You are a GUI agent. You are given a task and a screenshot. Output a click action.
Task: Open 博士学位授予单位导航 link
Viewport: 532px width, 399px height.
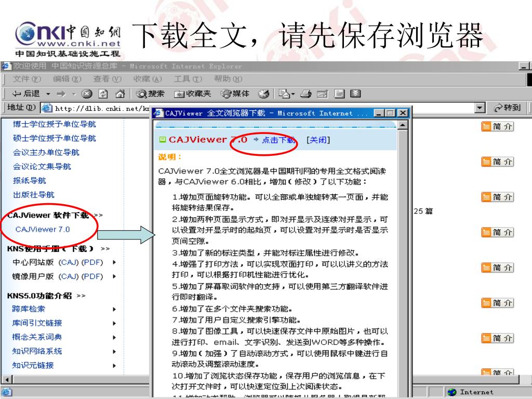[54, 124]
